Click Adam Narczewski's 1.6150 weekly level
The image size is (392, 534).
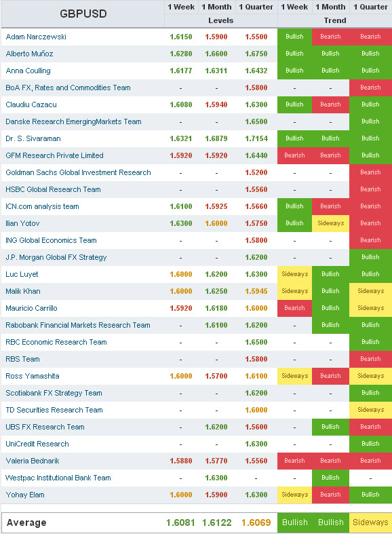(x=181, y=37)
